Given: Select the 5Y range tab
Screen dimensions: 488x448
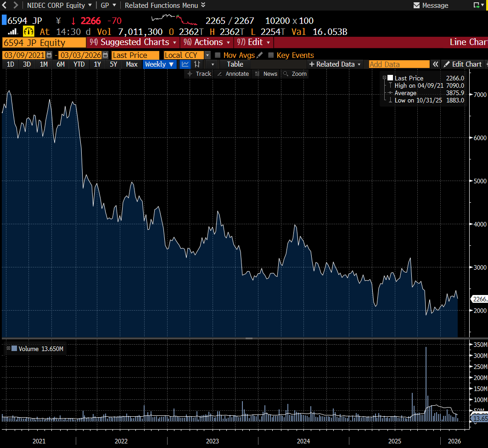Looking at the screenshot, I should click(x=113, y=64).
